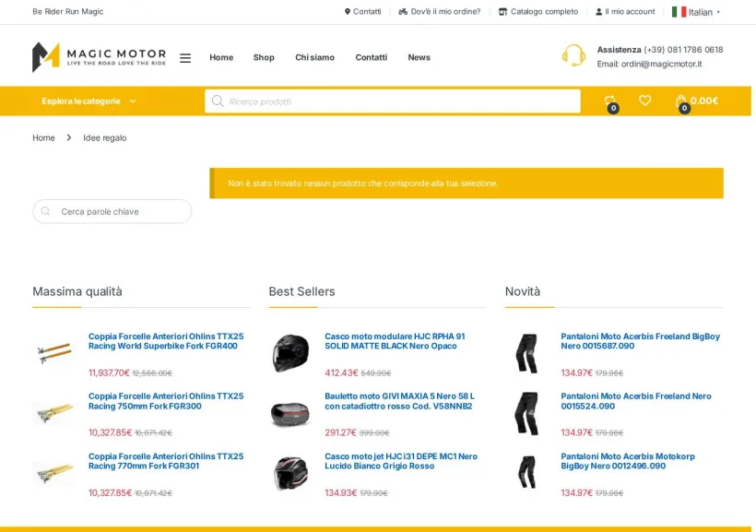
Task: Click the magnifier icon in product search
Action: pos(218,100)
